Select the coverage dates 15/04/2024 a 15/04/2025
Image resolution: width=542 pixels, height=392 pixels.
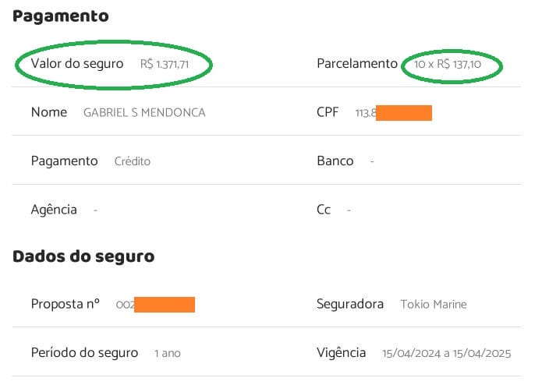point(446,354)
